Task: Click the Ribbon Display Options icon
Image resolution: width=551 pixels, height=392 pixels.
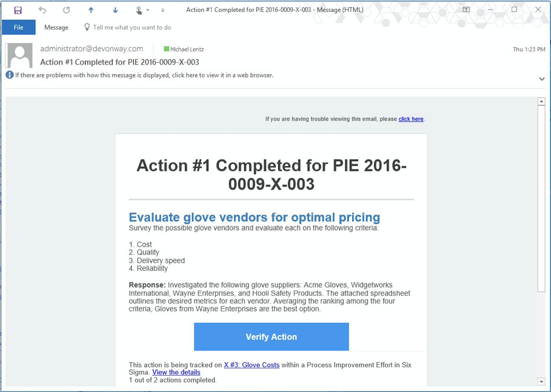Action: tap(466, 10)
